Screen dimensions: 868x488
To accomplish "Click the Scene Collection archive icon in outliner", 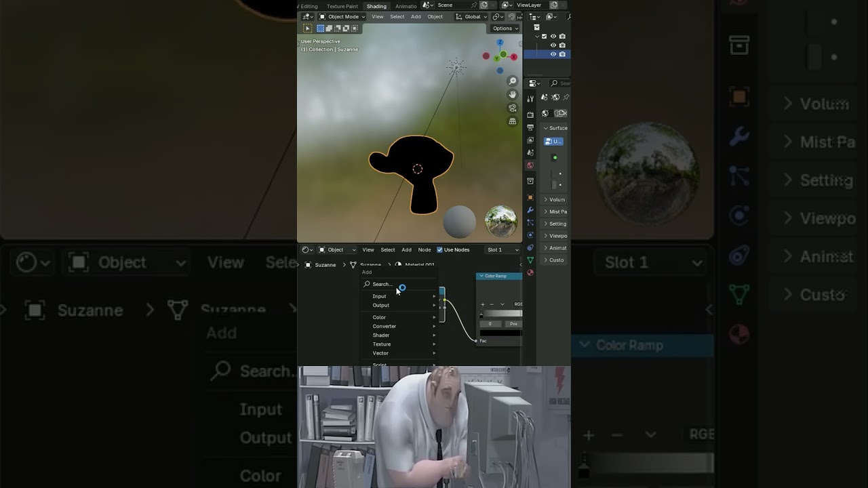I will click(x=536, y=28).
